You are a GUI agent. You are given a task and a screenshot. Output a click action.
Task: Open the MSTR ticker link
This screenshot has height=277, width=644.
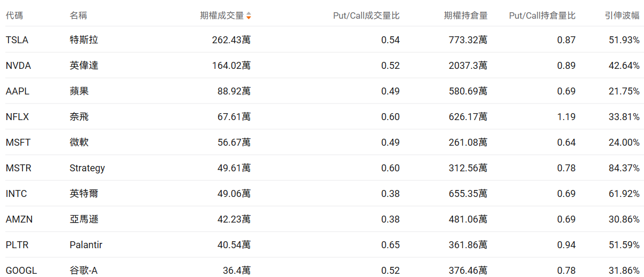pos(19,168)
